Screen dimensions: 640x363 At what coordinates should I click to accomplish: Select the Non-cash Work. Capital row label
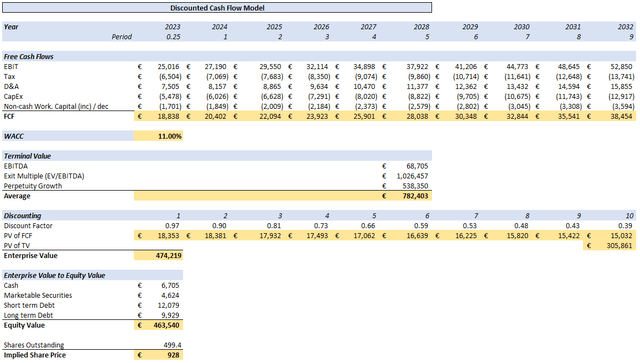pos(56,107)
